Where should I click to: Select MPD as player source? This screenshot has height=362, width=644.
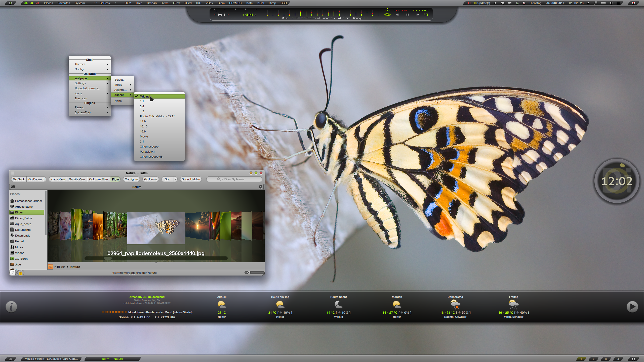point(387,10)
